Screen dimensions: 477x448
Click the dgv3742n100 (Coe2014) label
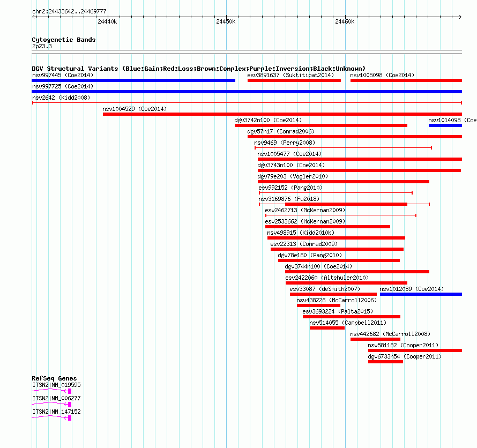click(268, 120)
